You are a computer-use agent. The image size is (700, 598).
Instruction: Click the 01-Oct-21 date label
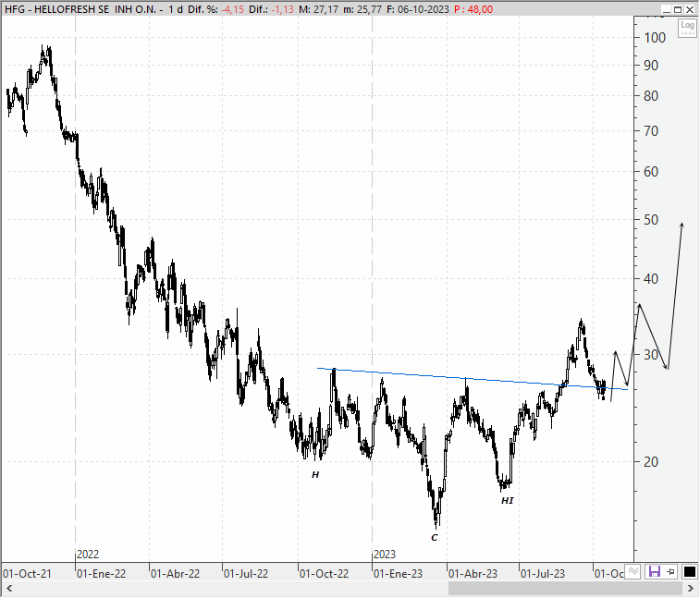(27, 573)
